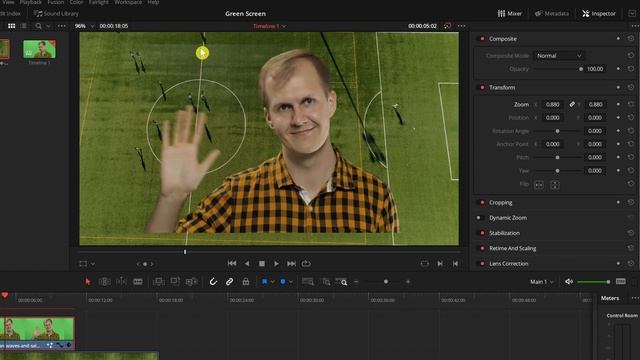Toggle loop playback
640x360 pixels.
(306, 264)
